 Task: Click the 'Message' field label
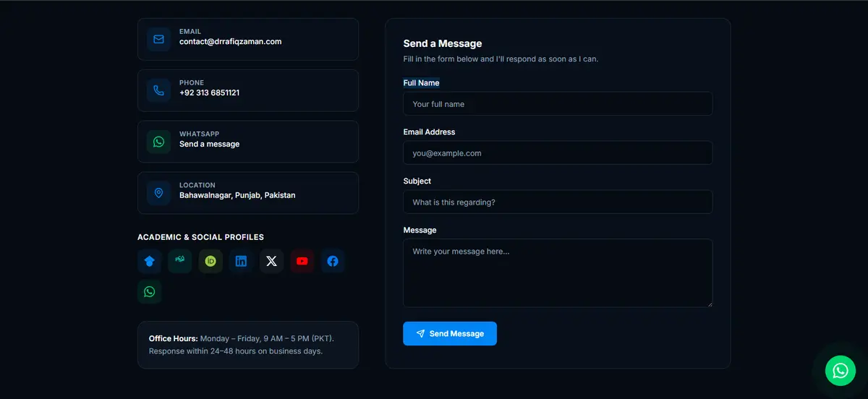pyautogui.click(x=420, y=231)
